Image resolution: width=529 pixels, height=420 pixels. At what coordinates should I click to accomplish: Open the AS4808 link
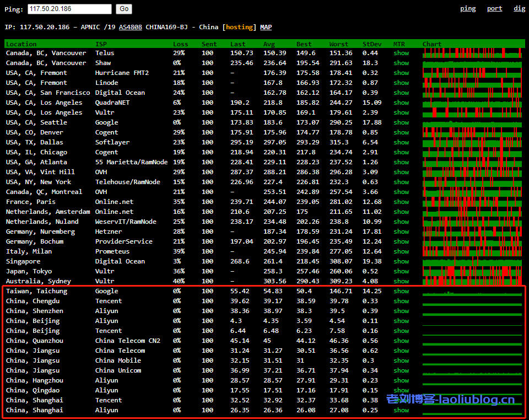click(x=130, y=27)
